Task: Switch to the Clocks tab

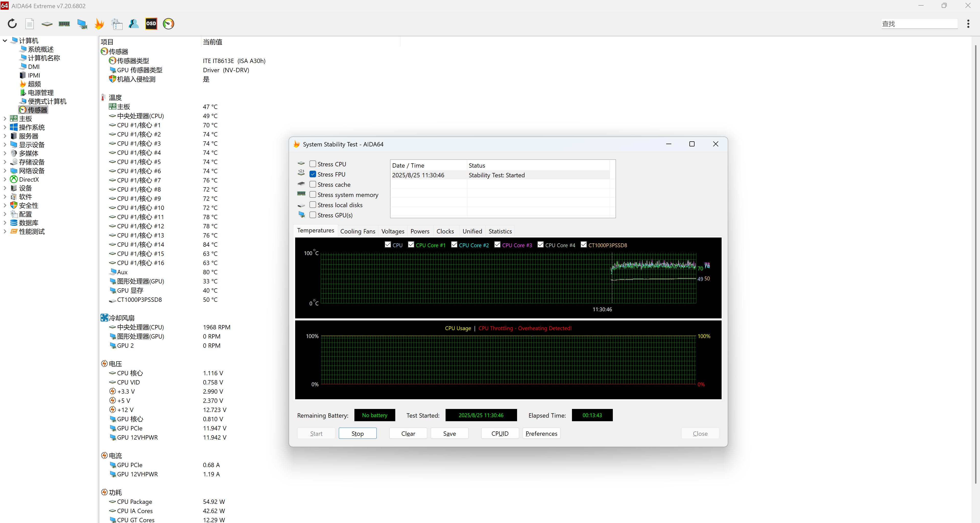Action: pyautogui.click(x=445, y=231)
